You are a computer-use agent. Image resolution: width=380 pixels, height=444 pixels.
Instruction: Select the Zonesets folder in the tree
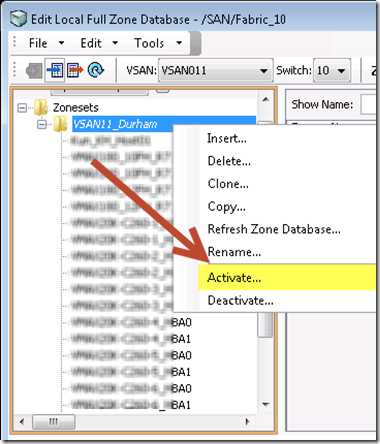click(x=76, y=108)
